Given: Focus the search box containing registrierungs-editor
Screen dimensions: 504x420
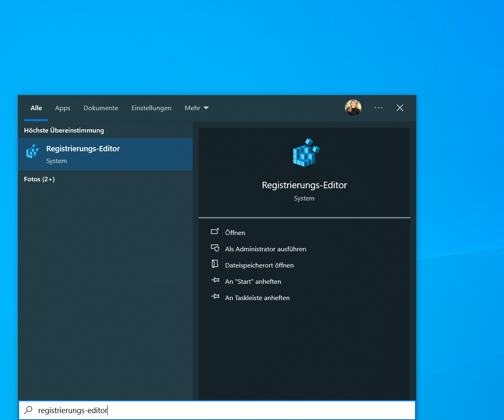Looking at the screenshot, I should [x=217, y=410].
